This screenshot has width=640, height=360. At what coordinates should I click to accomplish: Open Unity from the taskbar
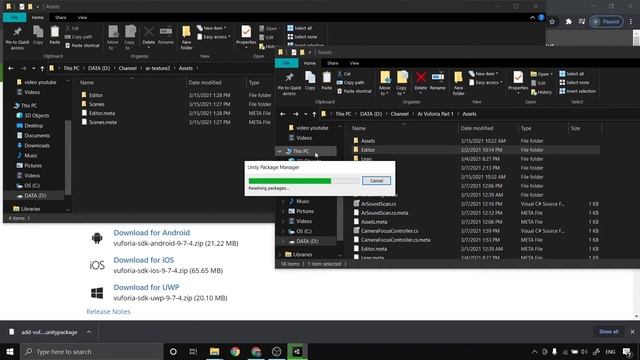pos(297,351)
